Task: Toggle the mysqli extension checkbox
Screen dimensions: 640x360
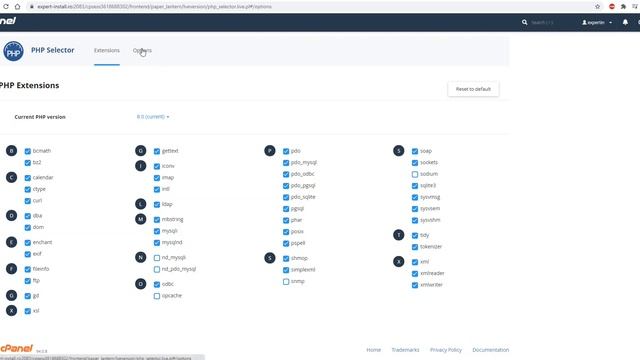Action: (x=157, y=231)
